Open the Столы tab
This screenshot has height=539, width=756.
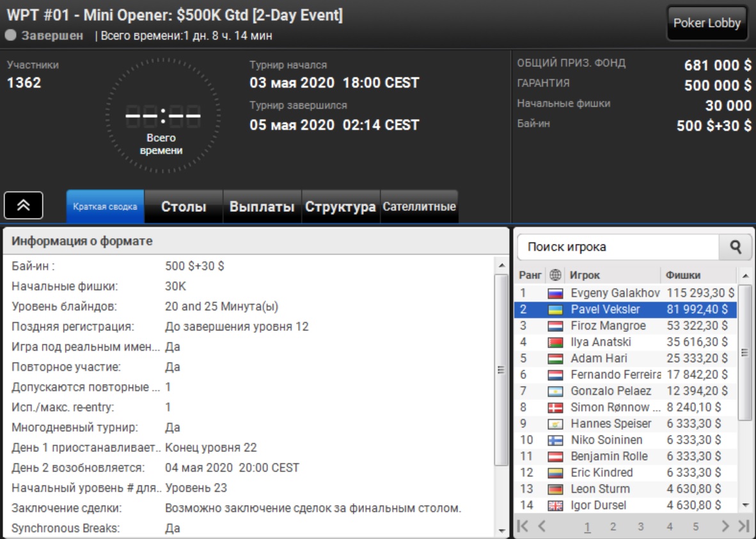coord(184,207)
